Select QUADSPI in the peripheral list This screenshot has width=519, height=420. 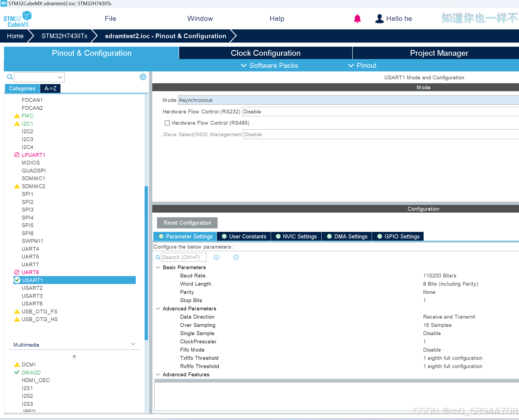[x=34, y=171]
